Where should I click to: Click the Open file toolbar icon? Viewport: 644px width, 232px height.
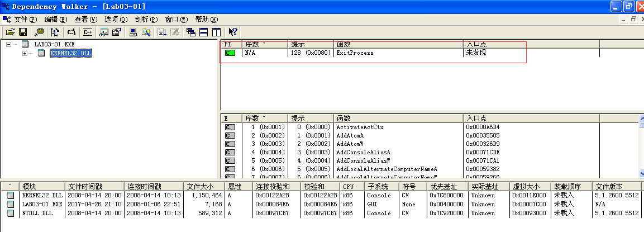(x=9, y=32)
